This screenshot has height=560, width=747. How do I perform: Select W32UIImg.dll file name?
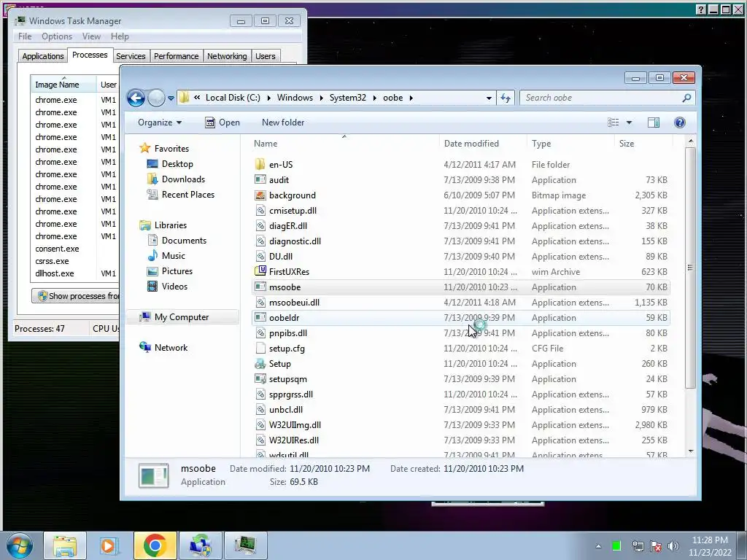(x=295, y=425)
